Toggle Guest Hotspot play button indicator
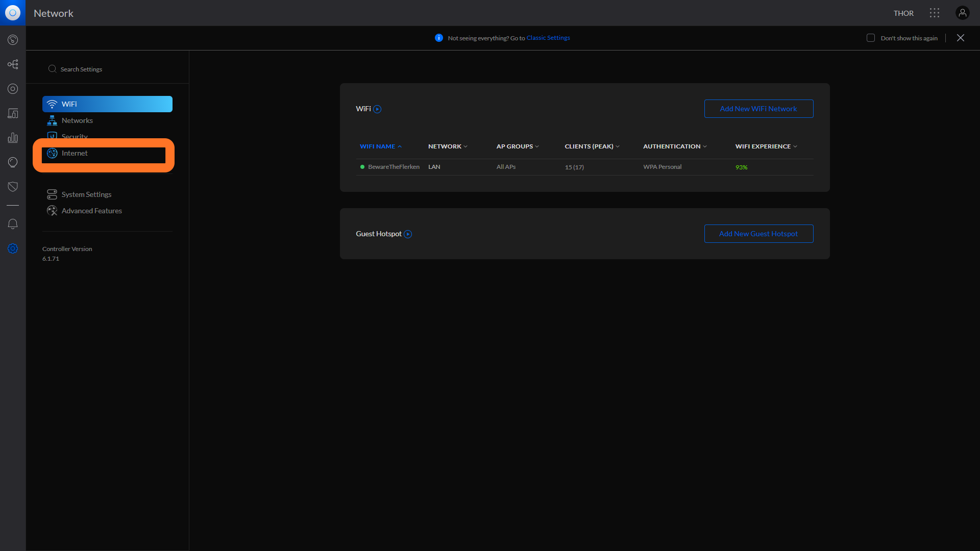 [x=408, y=234]
